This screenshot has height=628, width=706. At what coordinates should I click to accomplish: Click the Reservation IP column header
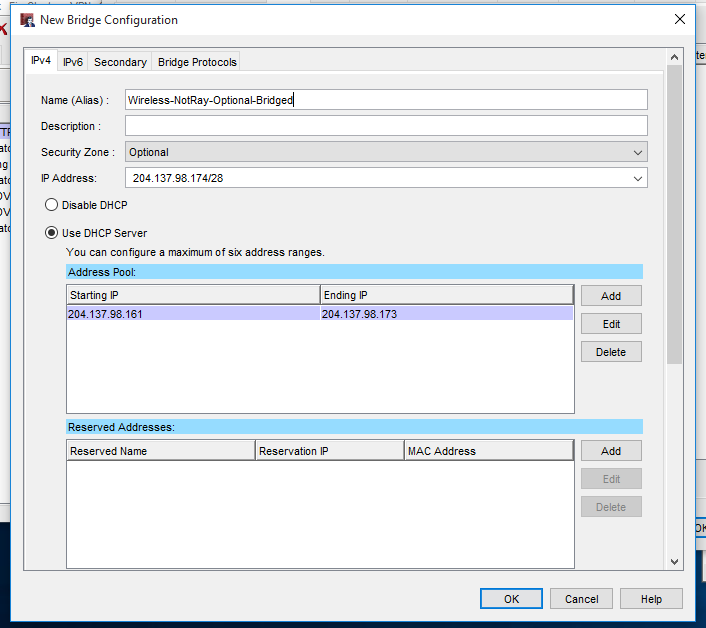point(330,451)
